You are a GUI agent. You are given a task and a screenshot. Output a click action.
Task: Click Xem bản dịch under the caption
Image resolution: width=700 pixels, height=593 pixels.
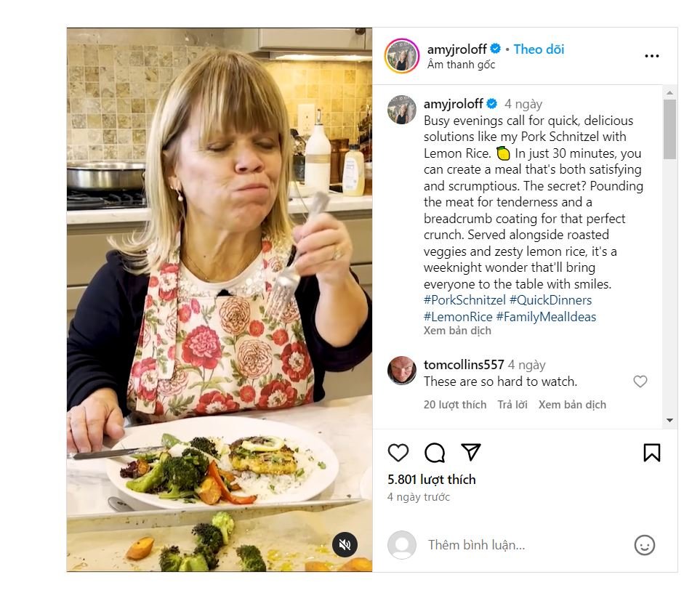tap(457, 331)
